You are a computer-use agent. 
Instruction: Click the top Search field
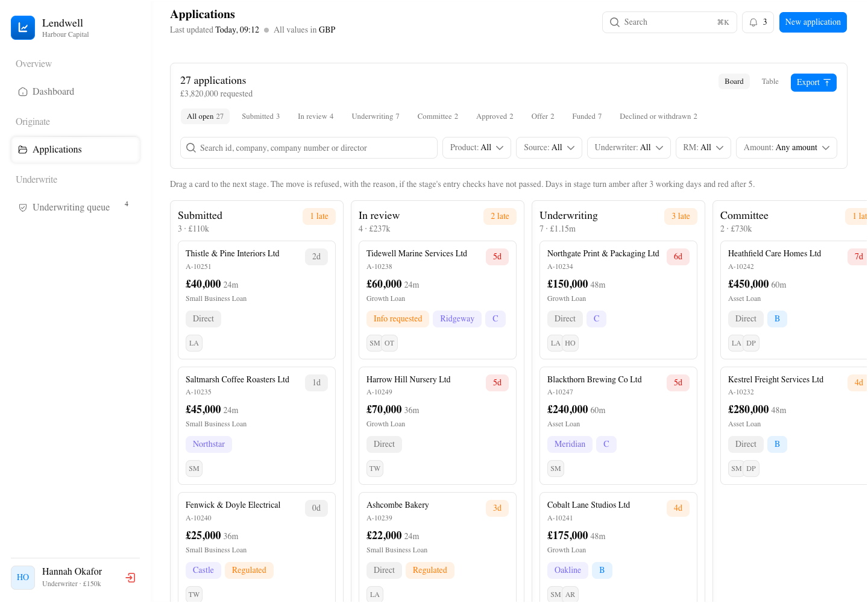(x=670, y=22)
